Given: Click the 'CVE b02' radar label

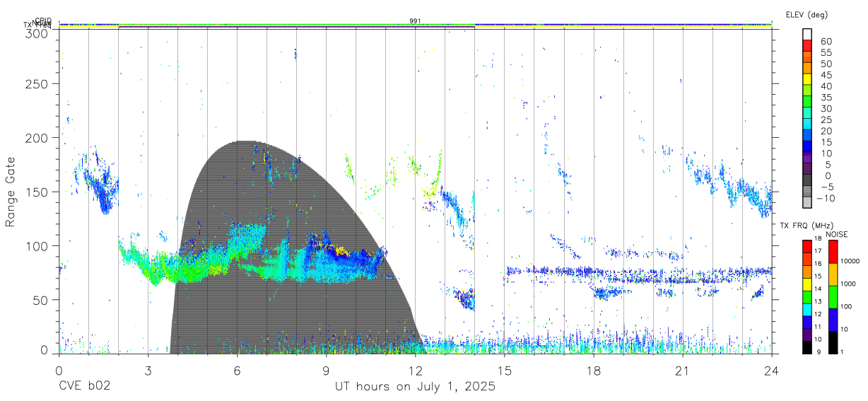Looking at the screenshot, I should point(84,387).
